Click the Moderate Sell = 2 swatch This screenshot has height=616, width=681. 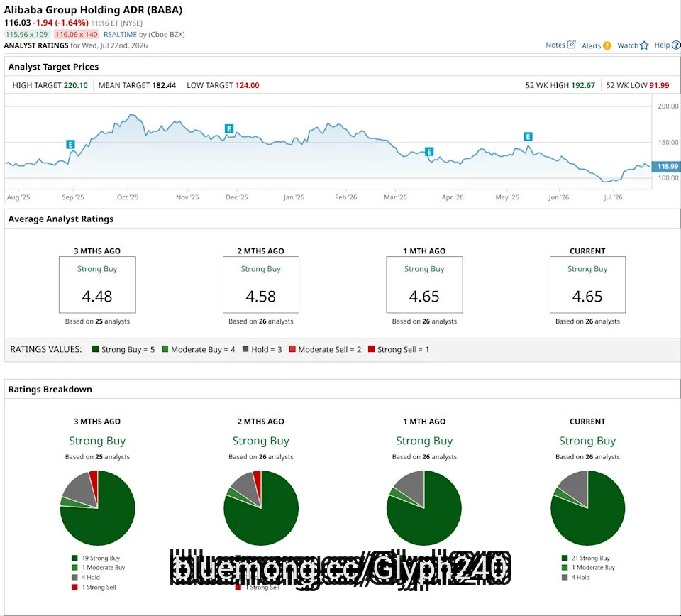point(292,349)
